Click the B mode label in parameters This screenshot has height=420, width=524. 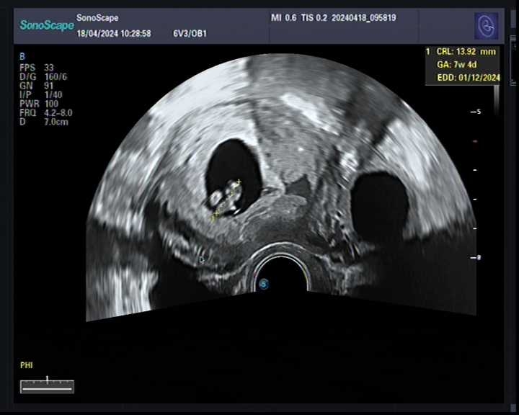pyautogui.click(x=22, y=56)
